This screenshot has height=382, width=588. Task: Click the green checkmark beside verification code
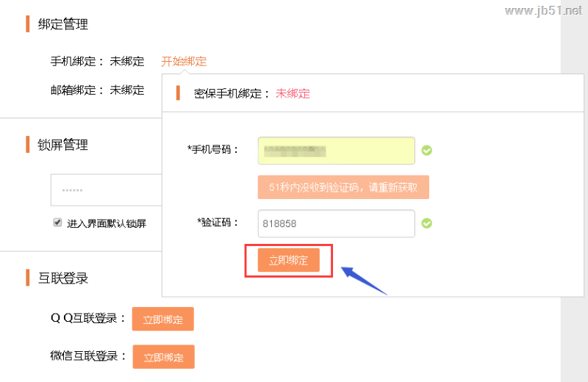(426, 223)
